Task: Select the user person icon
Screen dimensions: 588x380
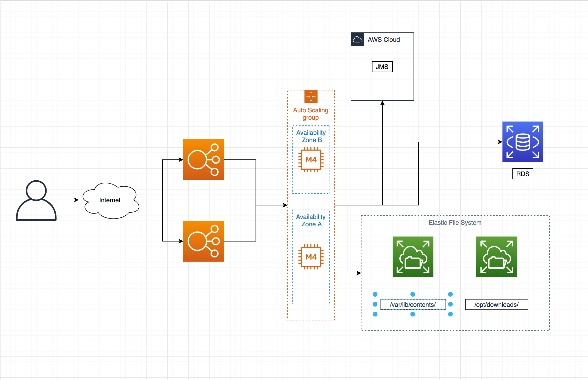Action: [x=36, y=200]
